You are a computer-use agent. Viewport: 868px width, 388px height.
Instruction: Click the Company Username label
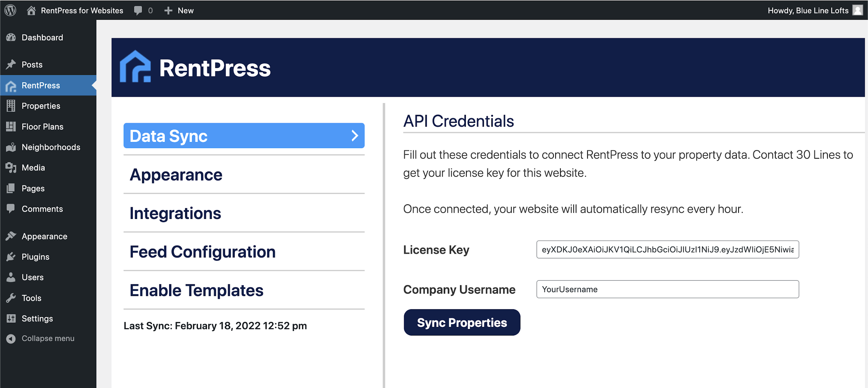coord(459,289)
